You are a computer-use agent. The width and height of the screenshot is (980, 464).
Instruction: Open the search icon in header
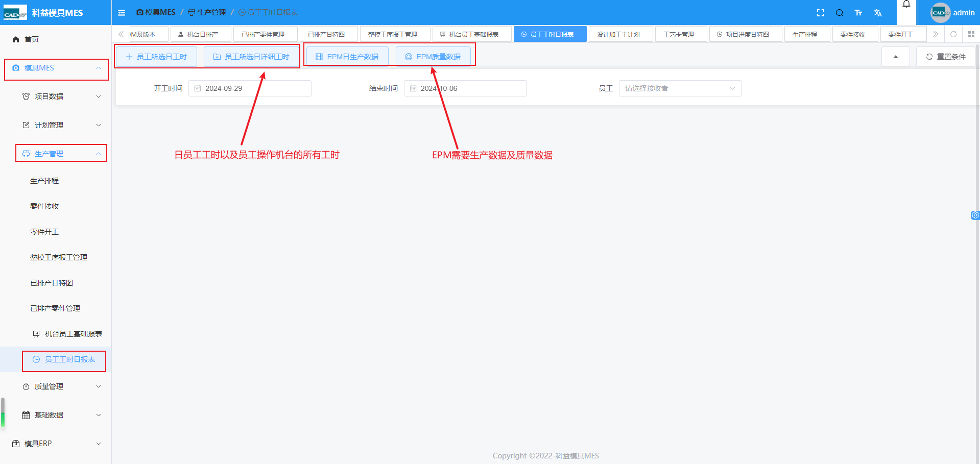[x=840, y=13]
